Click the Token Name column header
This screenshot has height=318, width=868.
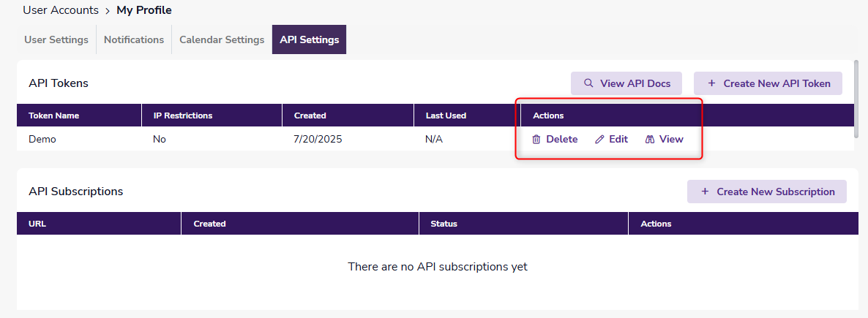[x=54, y=116]
